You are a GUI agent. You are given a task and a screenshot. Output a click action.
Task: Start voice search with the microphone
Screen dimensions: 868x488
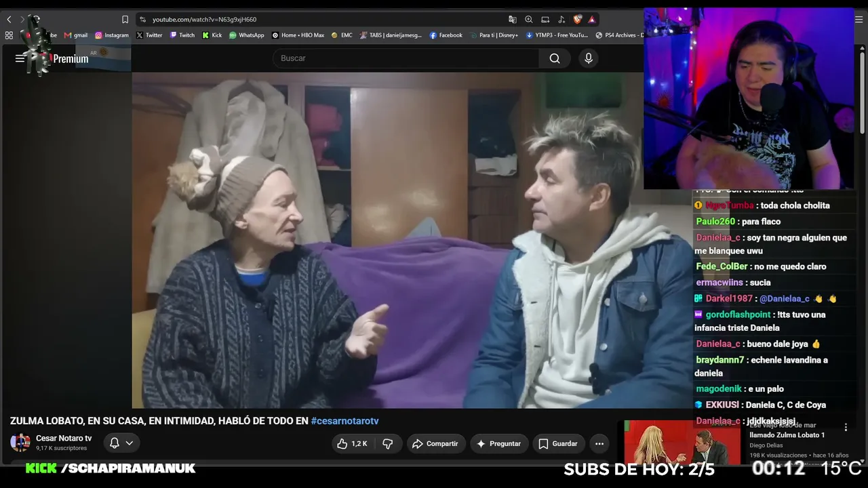589,58
